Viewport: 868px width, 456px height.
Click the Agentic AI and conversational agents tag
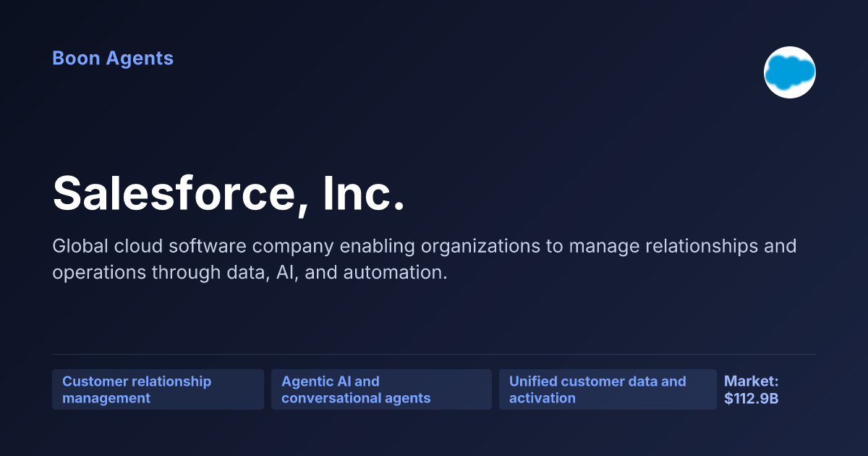(x=381, y=389)
